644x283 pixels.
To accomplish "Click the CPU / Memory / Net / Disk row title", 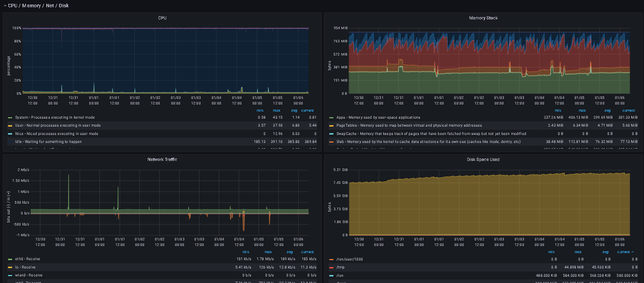I will [x=38, y=6].
